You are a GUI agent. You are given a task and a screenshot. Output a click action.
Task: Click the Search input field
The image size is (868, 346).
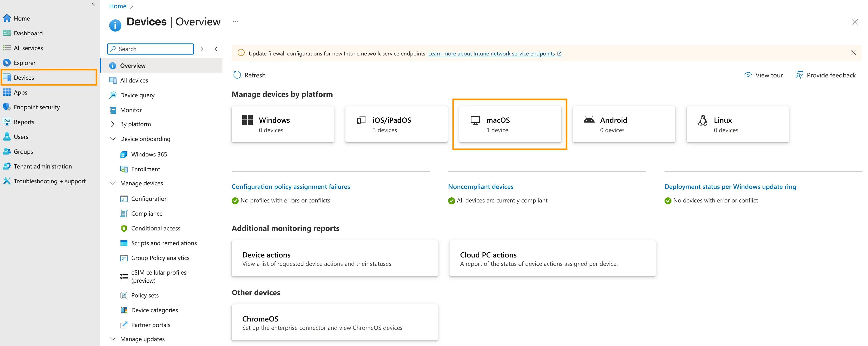click(150, 49)
